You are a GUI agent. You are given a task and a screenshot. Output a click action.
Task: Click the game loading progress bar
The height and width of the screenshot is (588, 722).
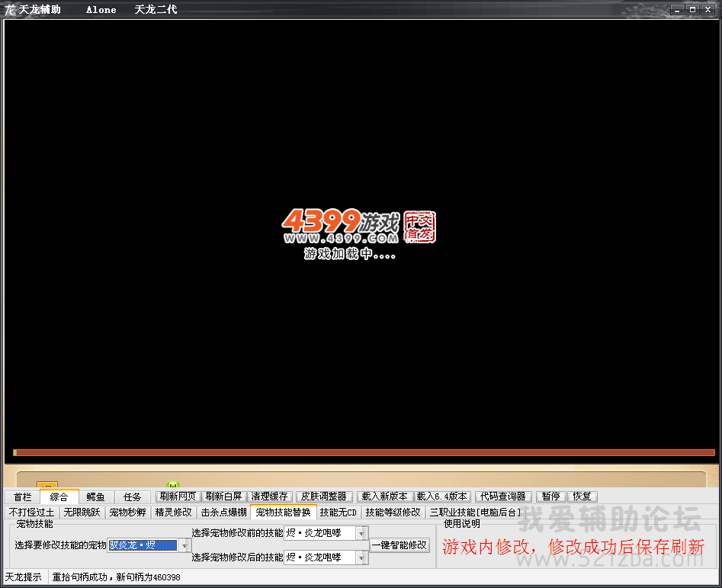tap(364, 452)
